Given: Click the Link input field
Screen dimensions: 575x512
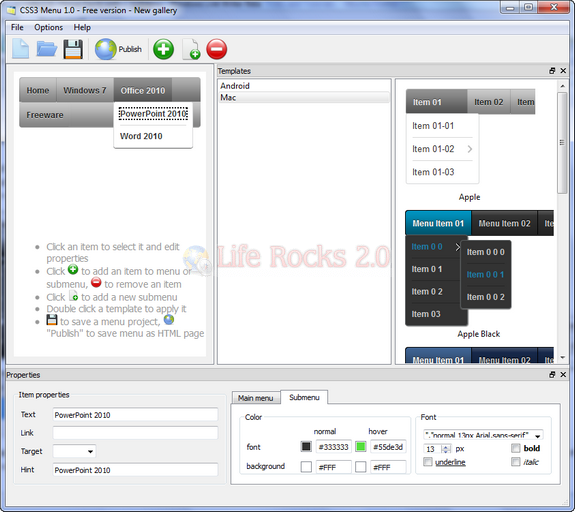Looking at the screenshot, I should tap(135, 433).
